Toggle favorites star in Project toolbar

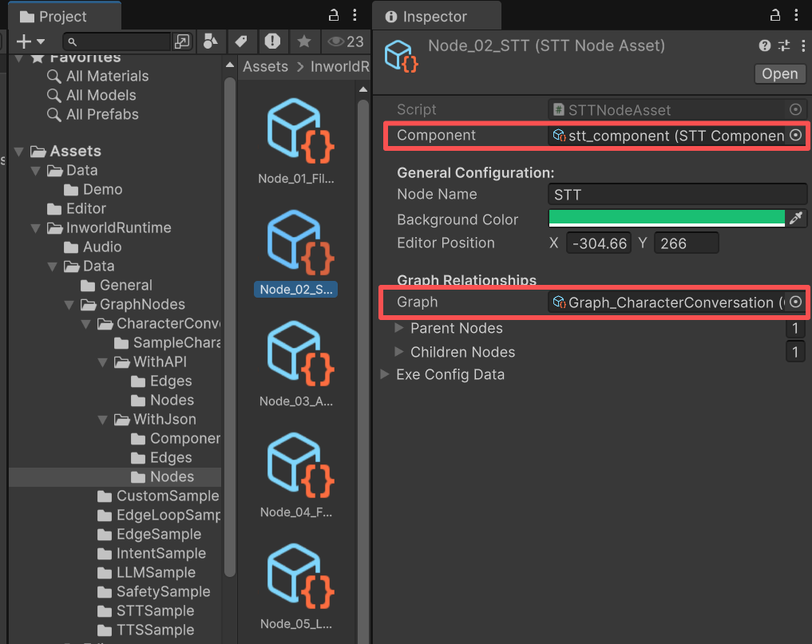304,41
